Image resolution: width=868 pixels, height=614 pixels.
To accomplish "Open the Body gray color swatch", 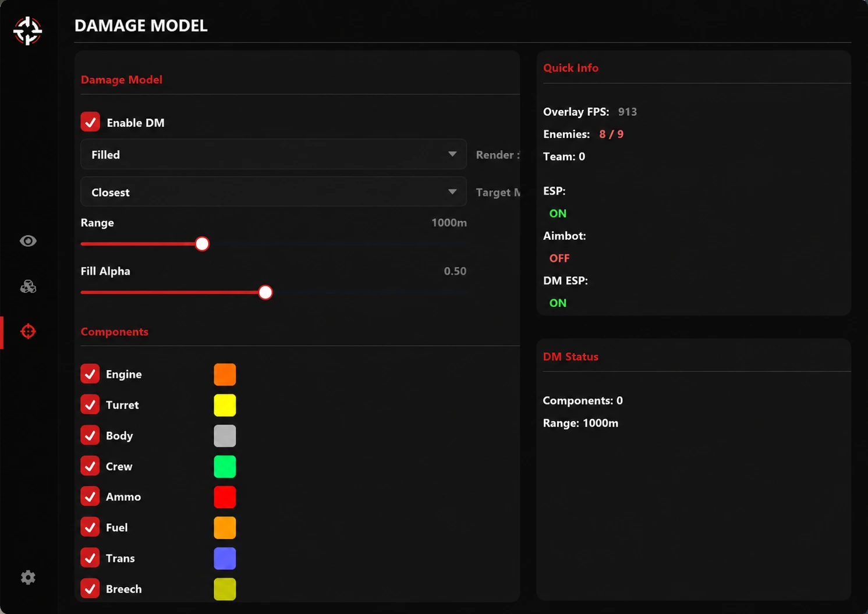I will click(x=225, y=435).
